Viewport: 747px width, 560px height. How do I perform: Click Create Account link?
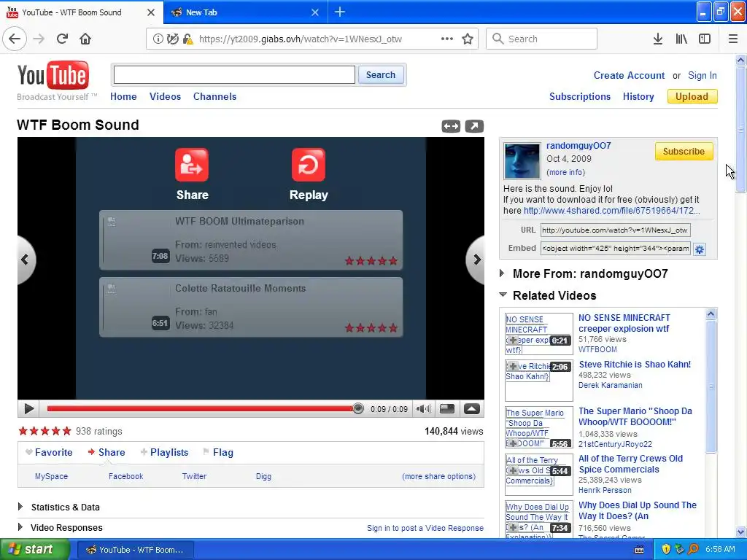tap(629, 75)
